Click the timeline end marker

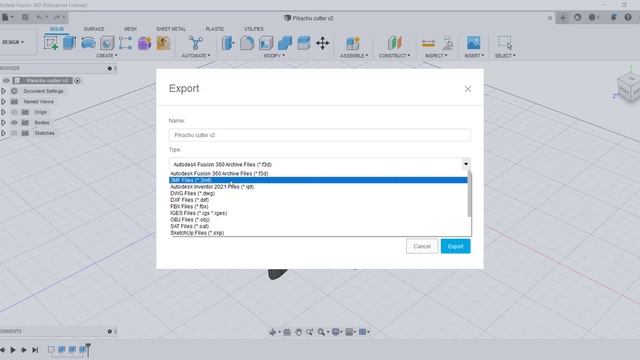click(x=88, y=350)
